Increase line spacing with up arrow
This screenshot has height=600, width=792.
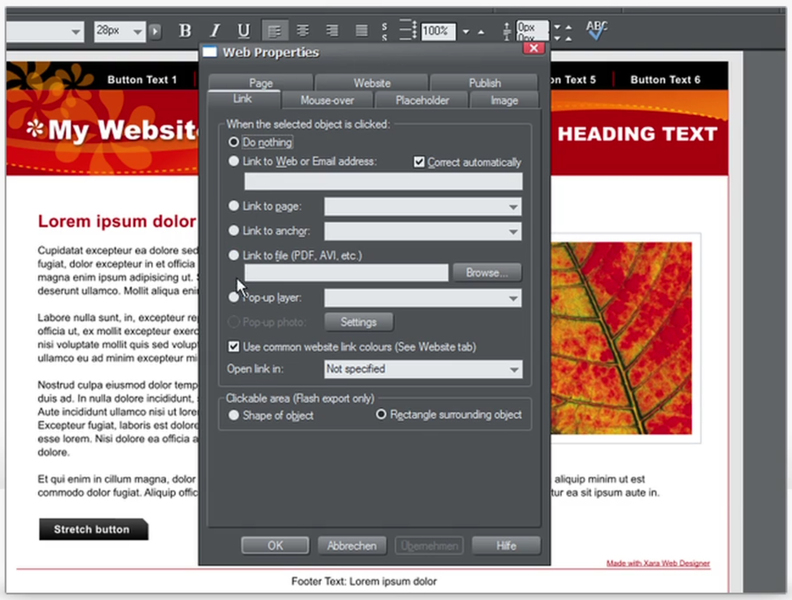[481, 32]
